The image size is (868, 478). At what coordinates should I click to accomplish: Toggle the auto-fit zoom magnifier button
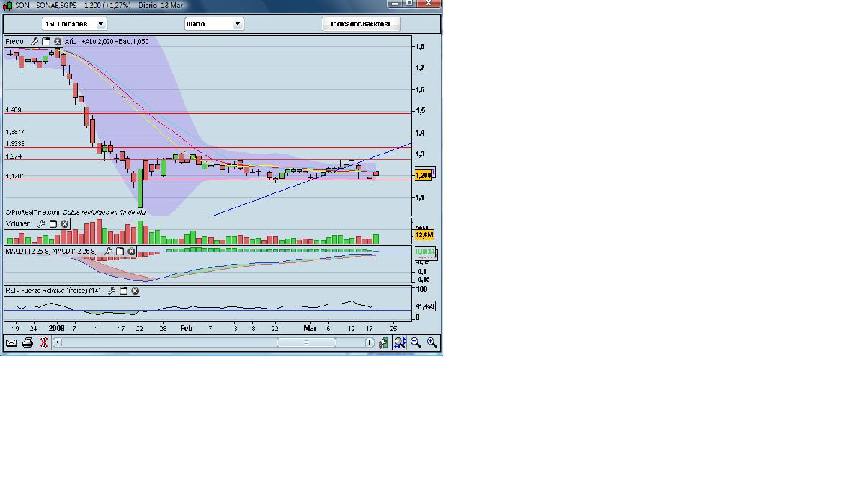(x=400, y=343)
